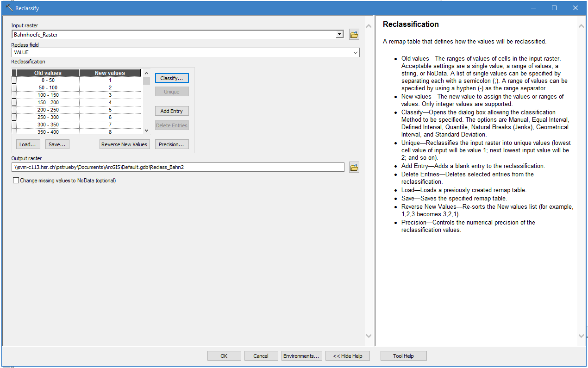
Task: Click the Output raster path field
Action: pos(178,167)
